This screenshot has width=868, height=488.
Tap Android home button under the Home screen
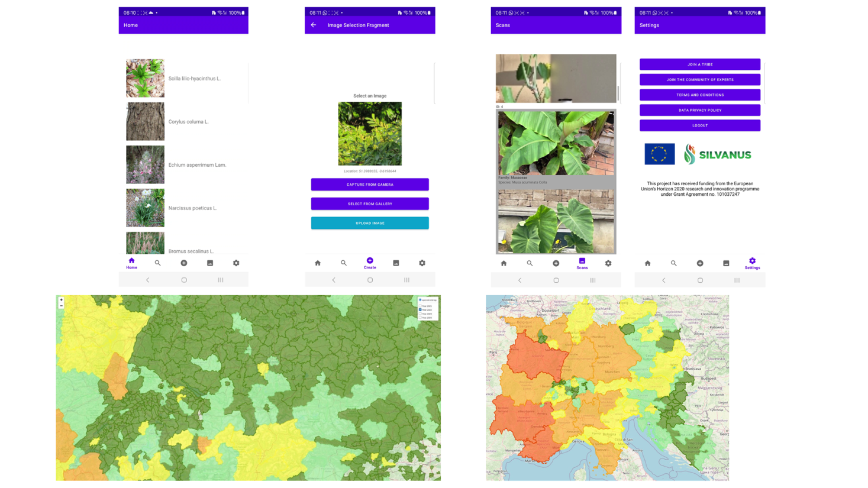184,280
